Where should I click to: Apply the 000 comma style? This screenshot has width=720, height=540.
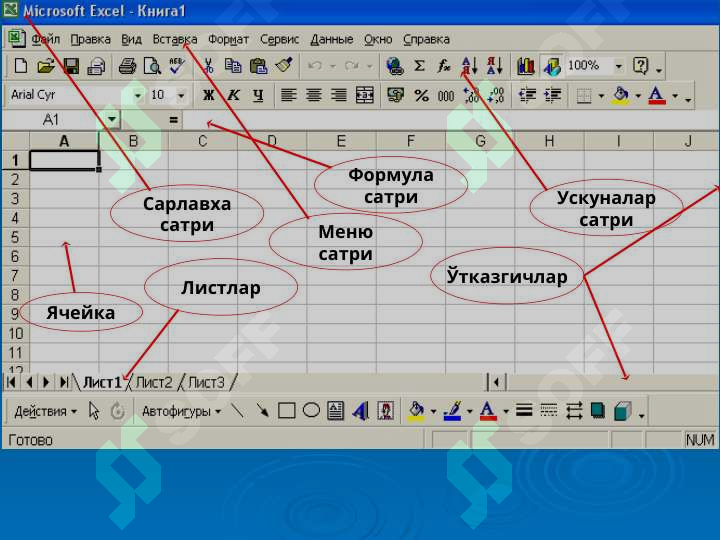click(x=446, y=96)
